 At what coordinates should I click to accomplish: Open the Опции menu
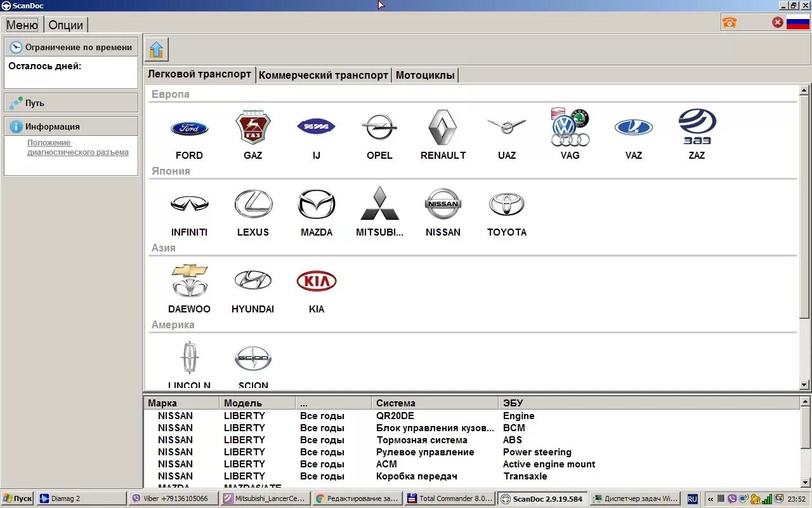click(x=65, y=25)
